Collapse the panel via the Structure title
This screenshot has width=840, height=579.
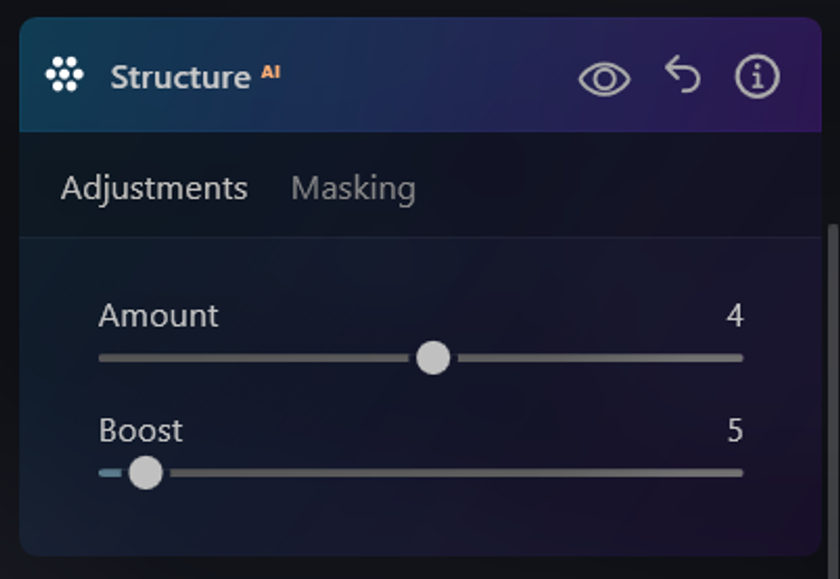click(x=181, y=77)
